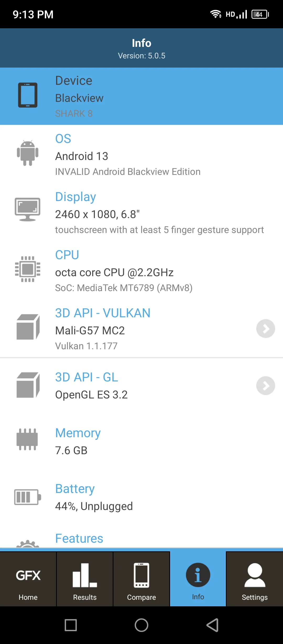Screen dimensions: 283x644
Task: Tap the Mali-G57 MC2 entry
Action: click(90, 330)
